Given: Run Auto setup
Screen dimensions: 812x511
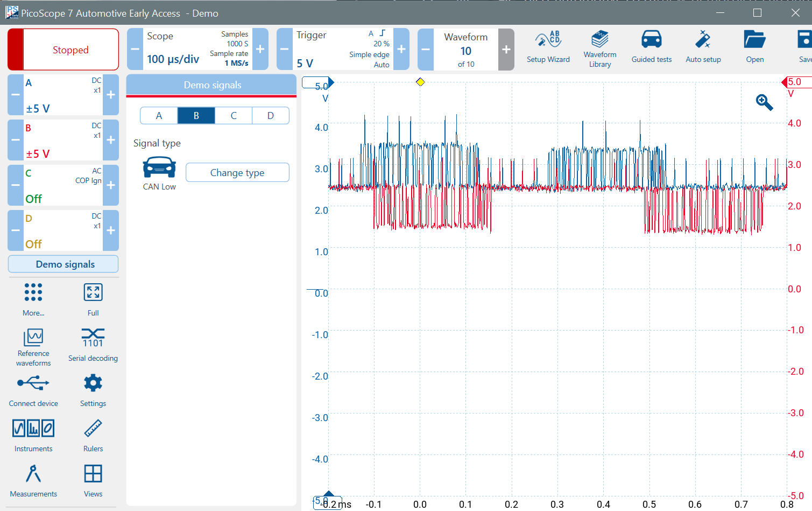Looking at the screenshot, I should tap(703, 47).
